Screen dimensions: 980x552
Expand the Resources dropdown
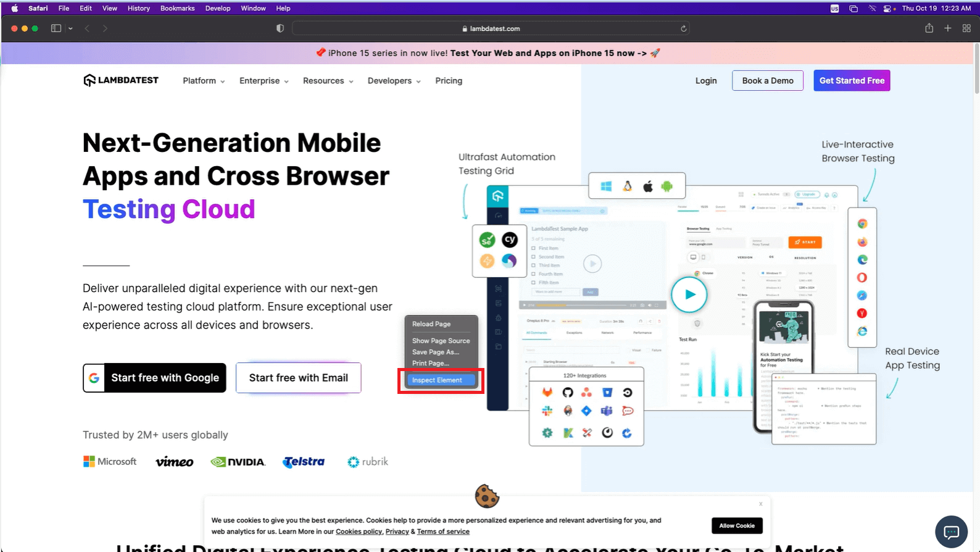click(328, 81)
